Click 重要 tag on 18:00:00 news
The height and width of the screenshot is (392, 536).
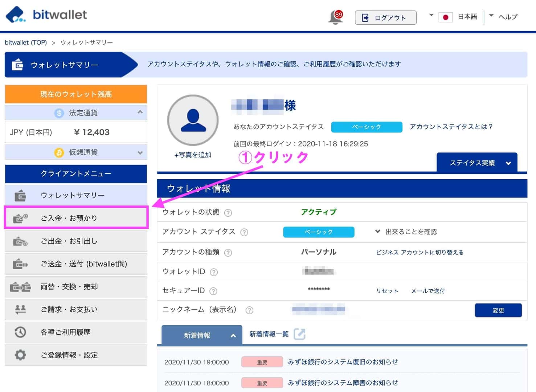pos(262,383)
